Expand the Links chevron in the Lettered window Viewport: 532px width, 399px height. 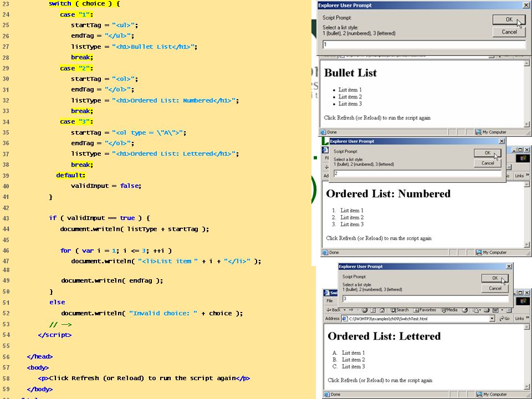pyautogui.click(x=528, y=318)
